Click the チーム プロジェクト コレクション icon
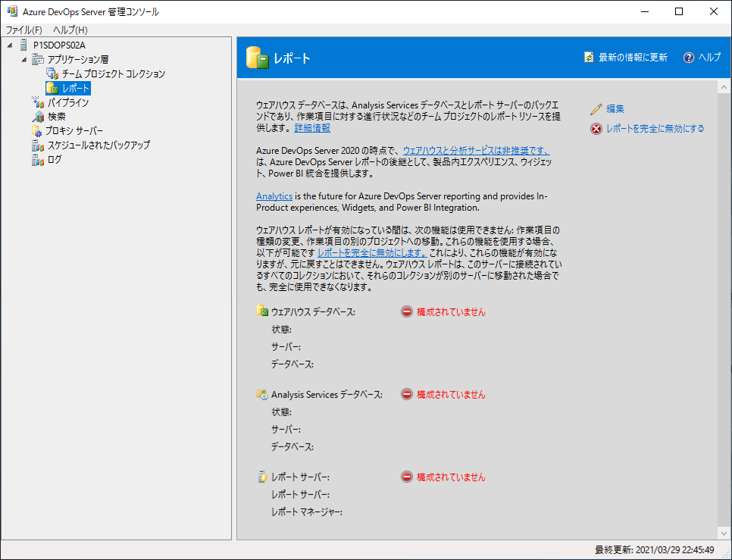 tap(52, 74)
